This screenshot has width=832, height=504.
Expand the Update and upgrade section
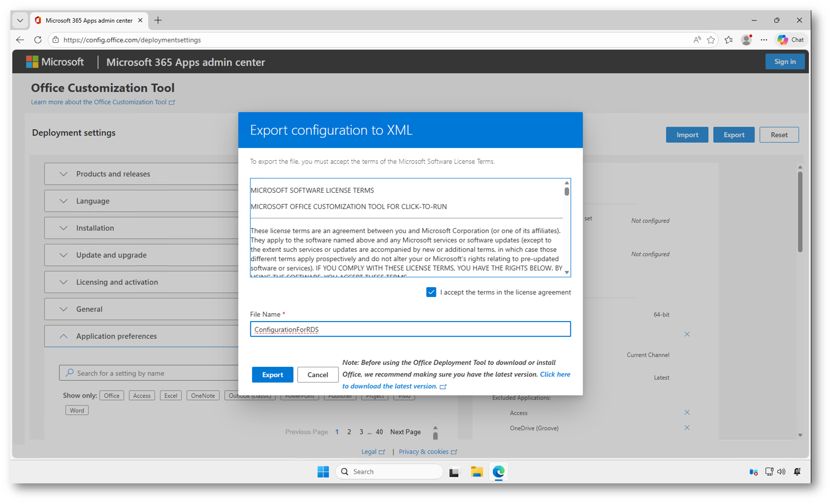pyautogui.click(x=142, y=255)
